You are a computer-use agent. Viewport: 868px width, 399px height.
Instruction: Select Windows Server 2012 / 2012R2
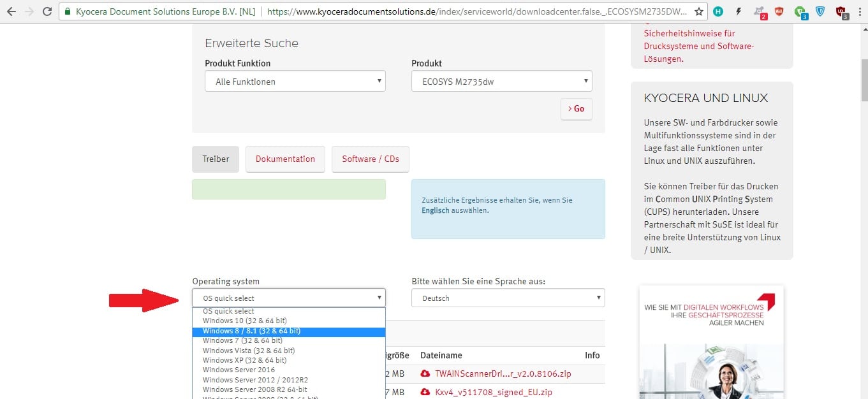click(x=289, y=380)
